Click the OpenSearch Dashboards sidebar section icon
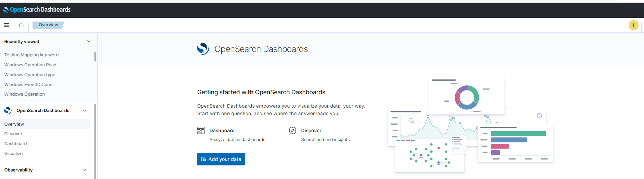This screenshot has width=644, height=179. (x=8, y=111)
